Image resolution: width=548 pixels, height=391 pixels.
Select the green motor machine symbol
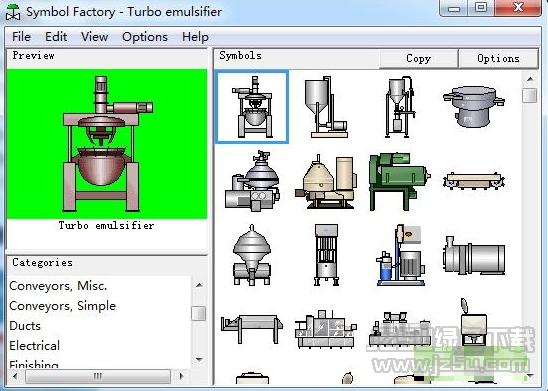pyautogui.click(x=399, y=181)
